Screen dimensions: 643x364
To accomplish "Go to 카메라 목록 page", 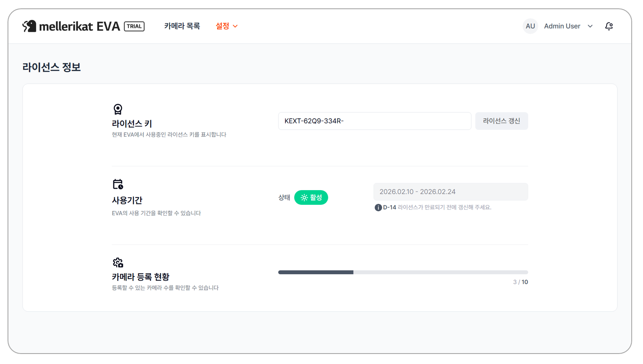I will (182, 26).
